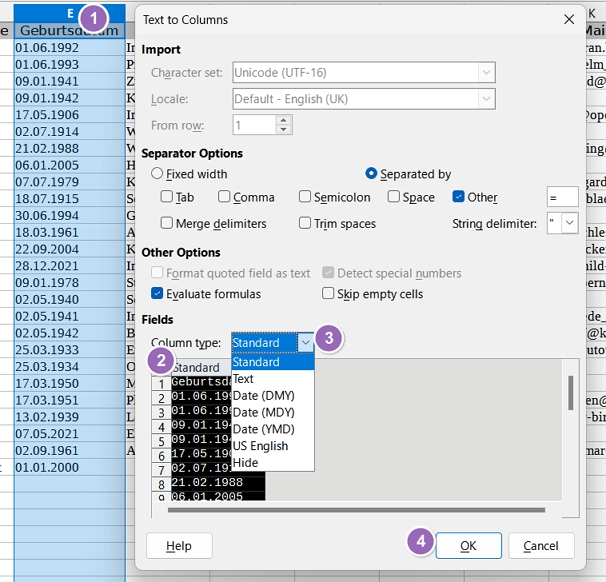The width and height of the screenshot is (606, 582).
Task: Choose Text column type from list
Action: 243,379
